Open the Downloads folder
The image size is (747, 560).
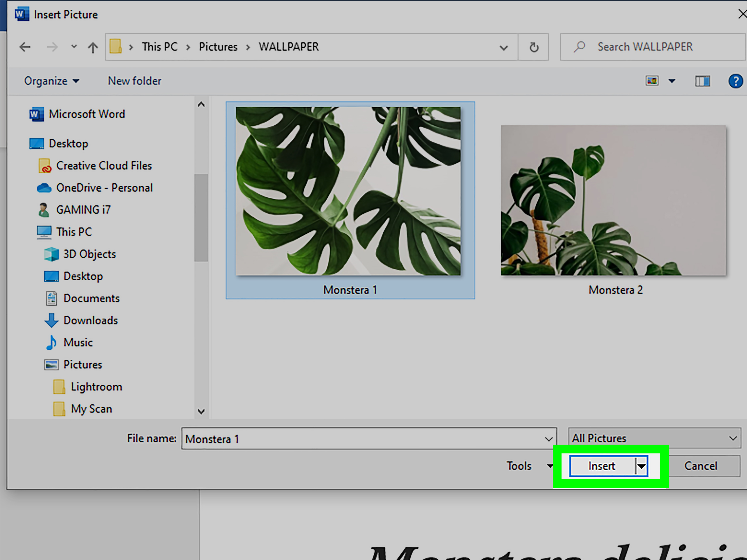[x=91, y=320]
